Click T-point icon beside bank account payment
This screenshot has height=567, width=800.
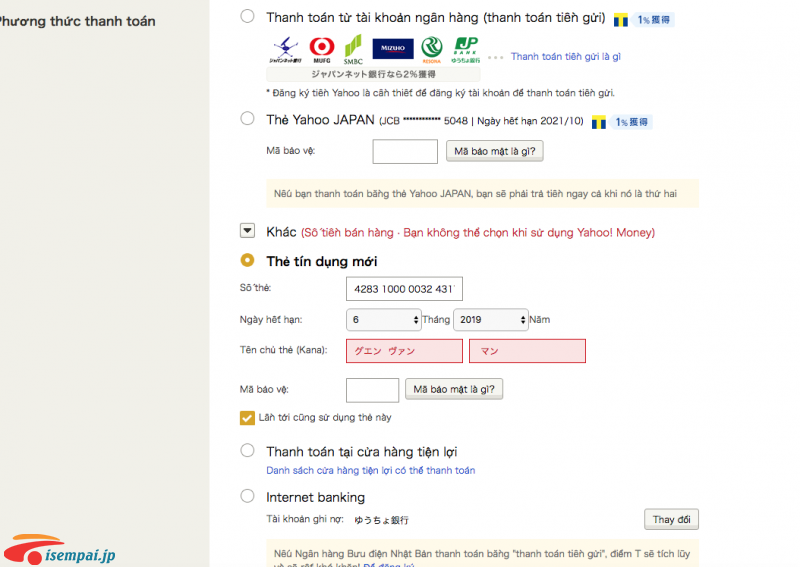point(620,20)
